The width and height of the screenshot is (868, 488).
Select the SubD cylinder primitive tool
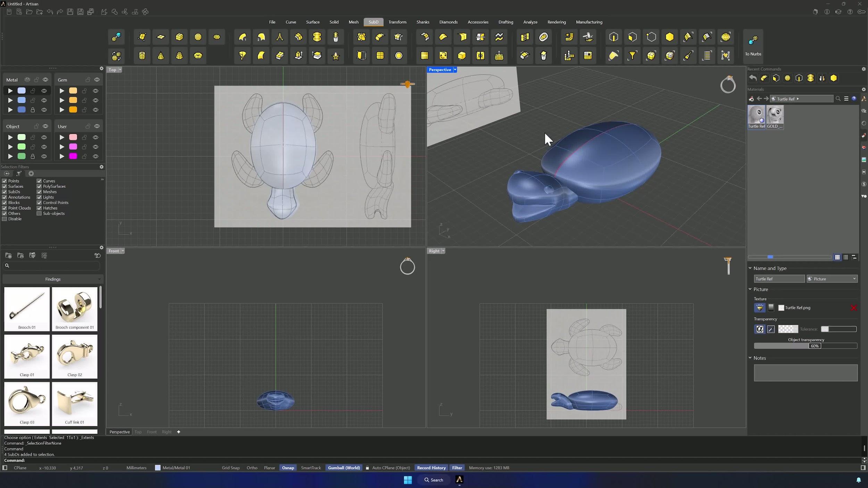point(142,56)
